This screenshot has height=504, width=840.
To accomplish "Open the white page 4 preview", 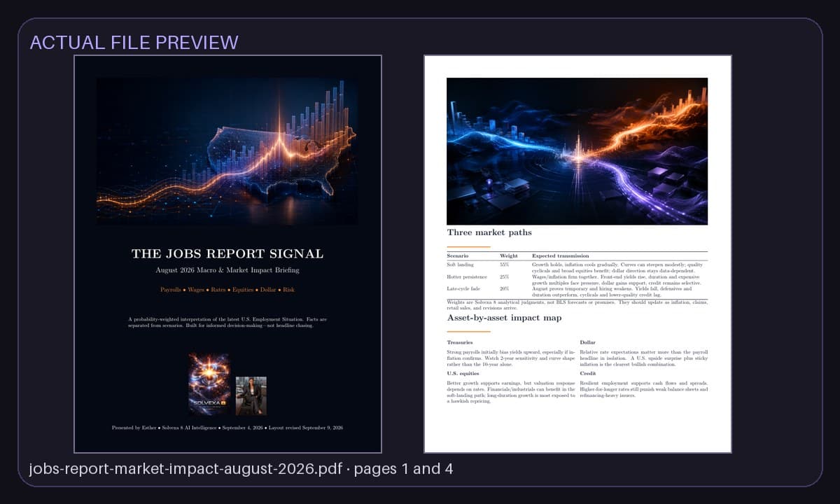I will [x=577, y=254].
